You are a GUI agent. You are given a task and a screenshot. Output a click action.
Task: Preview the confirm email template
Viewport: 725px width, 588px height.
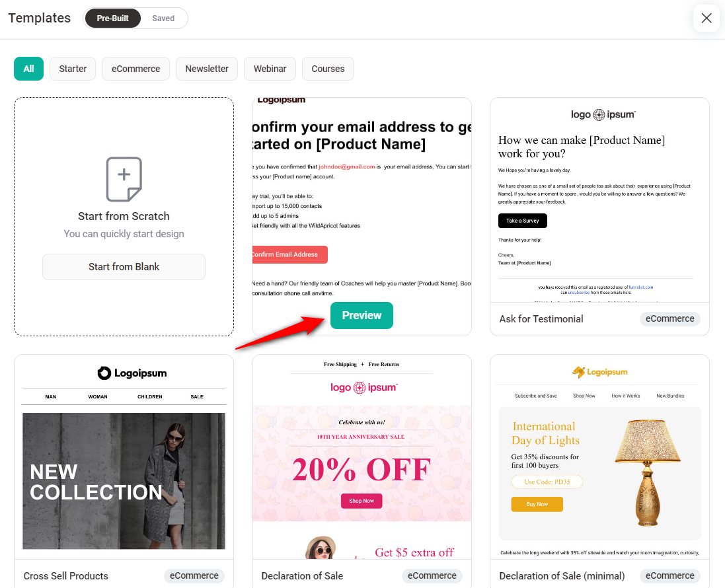362,315
